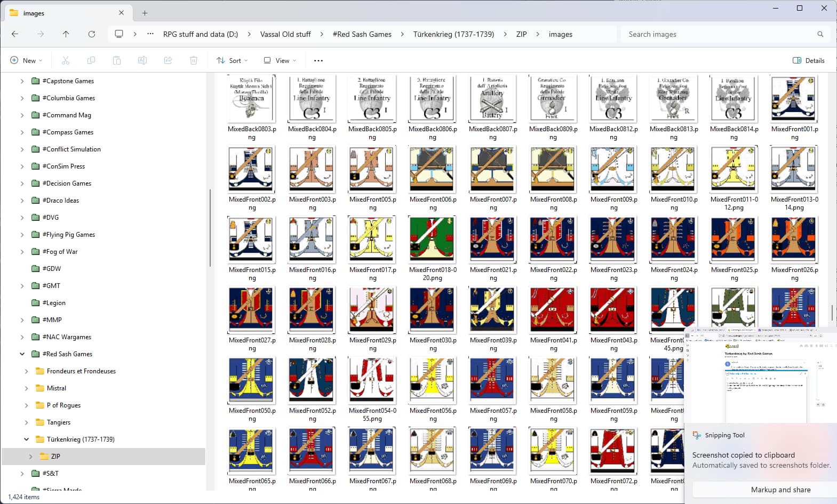Select Vassal Old stuff breadcrumb segment
Viewport: 837px width, 504px height.
click(x=285, y=34)
